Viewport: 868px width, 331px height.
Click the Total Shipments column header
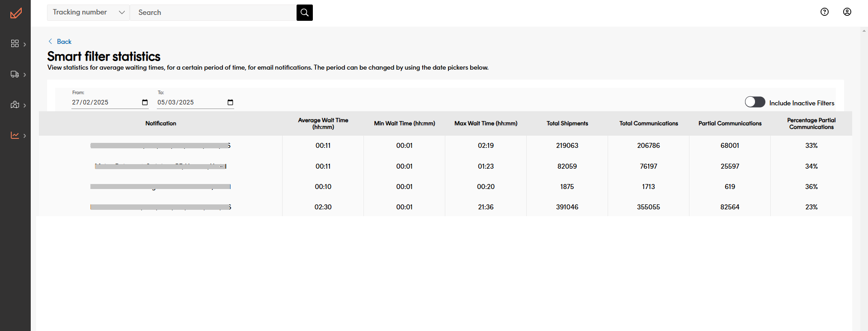(x=567, y=123)
